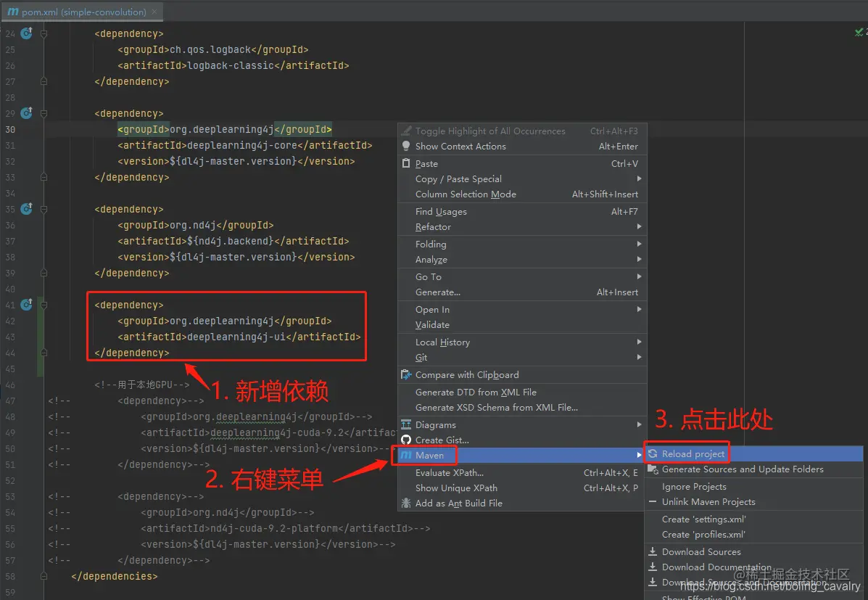Toggle fold end marker on line 44
Viewport: 868px width, 600px height.
[x=44, y=353]
